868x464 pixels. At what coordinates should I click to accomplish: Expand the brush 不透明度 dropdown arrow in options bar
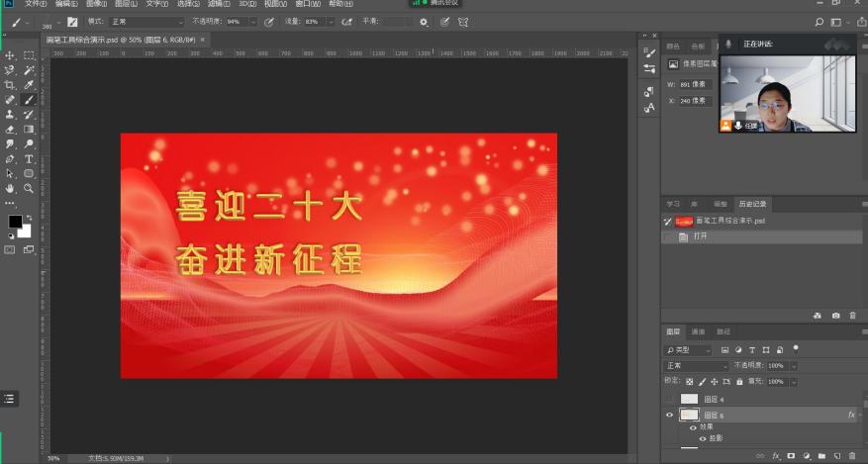(253, 21)
